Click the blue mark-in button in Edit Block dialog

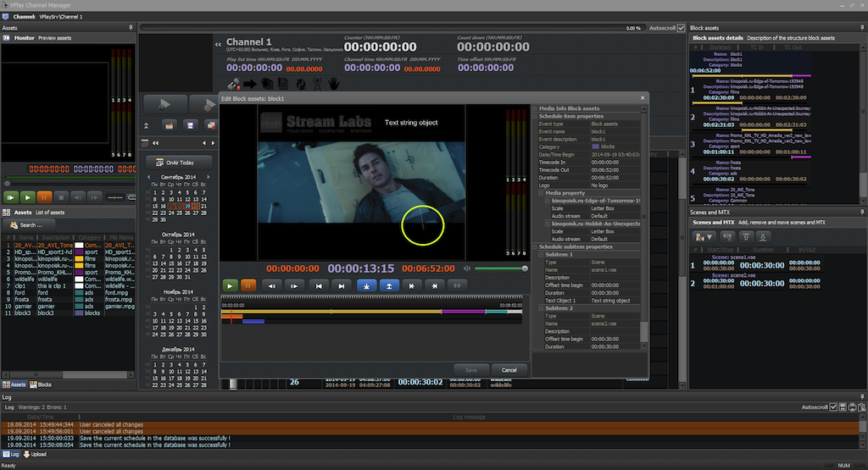coord(366,285)
